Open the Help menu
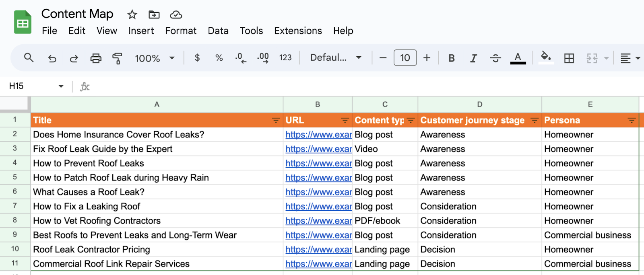 [x=343, y=31]
